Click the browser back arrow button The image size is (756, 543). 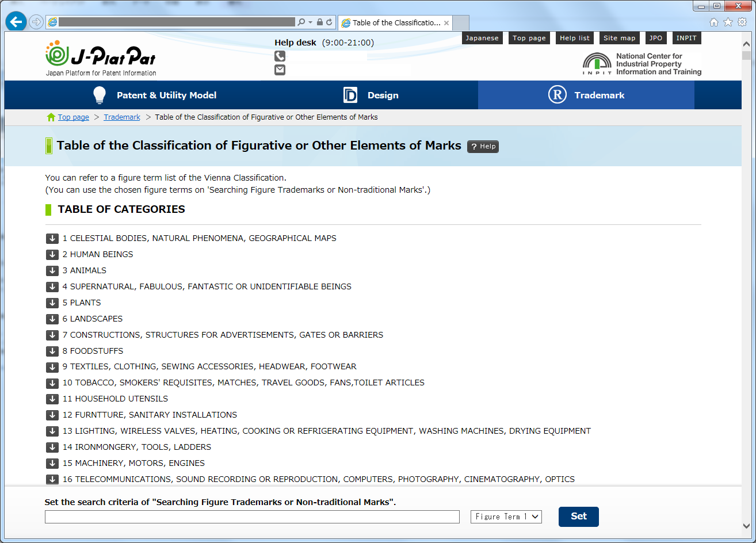click(16, 22)
